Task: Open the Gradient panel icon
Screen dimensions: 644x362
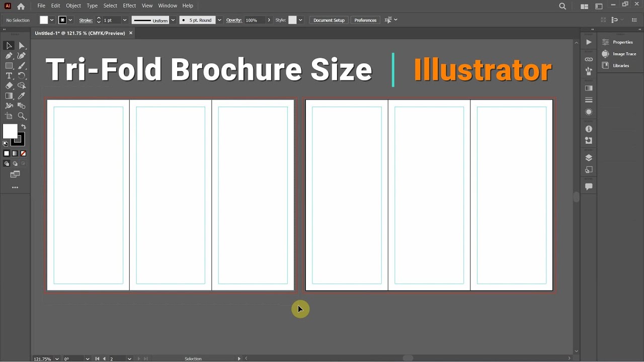Action: point(589,88)
